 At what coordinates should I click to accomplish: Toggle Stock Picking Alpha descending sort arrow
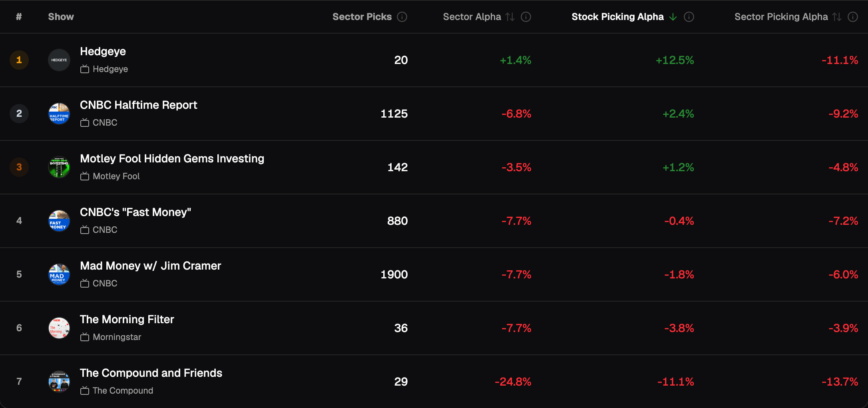673,17
